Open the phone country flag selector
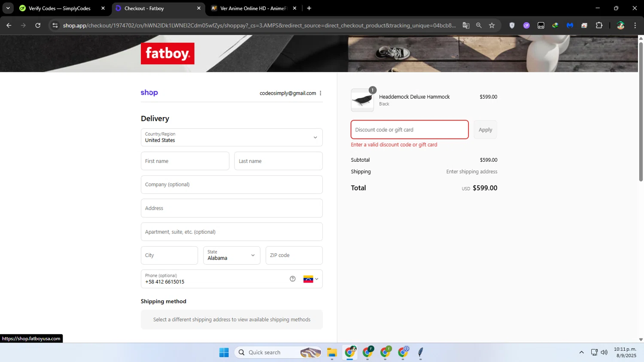Image resolution: width=644 pixels, height=362 pixels. click(x=311, y=279)
